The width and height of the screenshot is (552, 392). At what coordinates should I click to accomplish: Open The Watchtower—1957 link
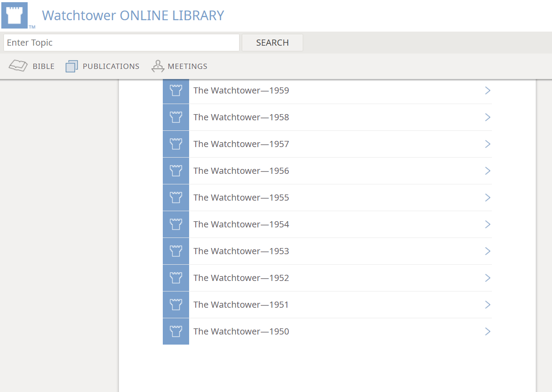click(327, 144)
